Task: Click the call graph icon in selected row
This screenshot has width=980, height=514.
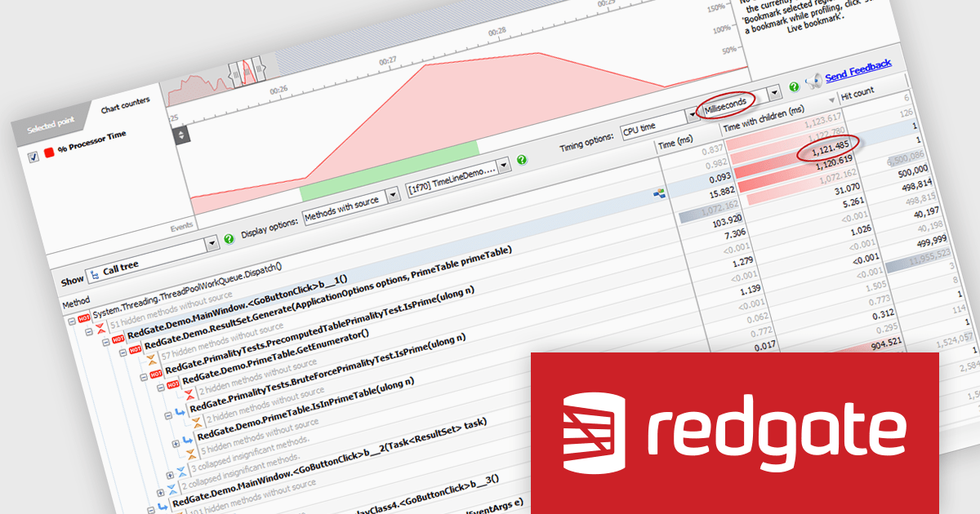Action: (659, 193)
